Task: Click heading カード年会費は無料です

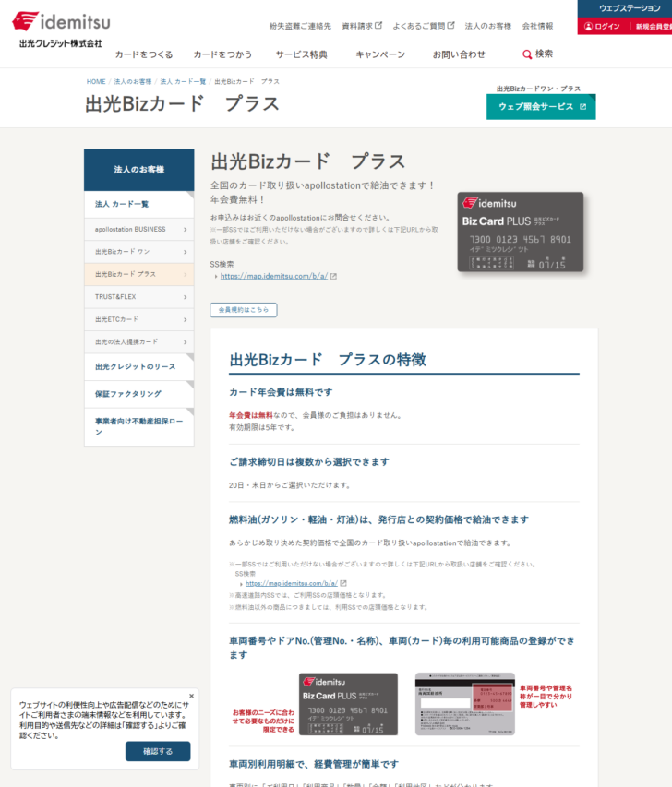Action: point(281,392)
